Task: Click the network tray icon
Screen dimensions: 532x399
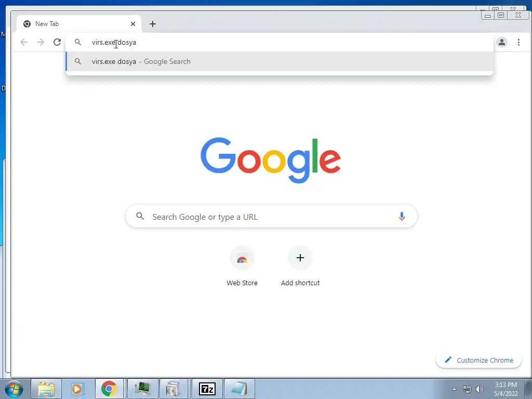Action: tap(467, 389)
